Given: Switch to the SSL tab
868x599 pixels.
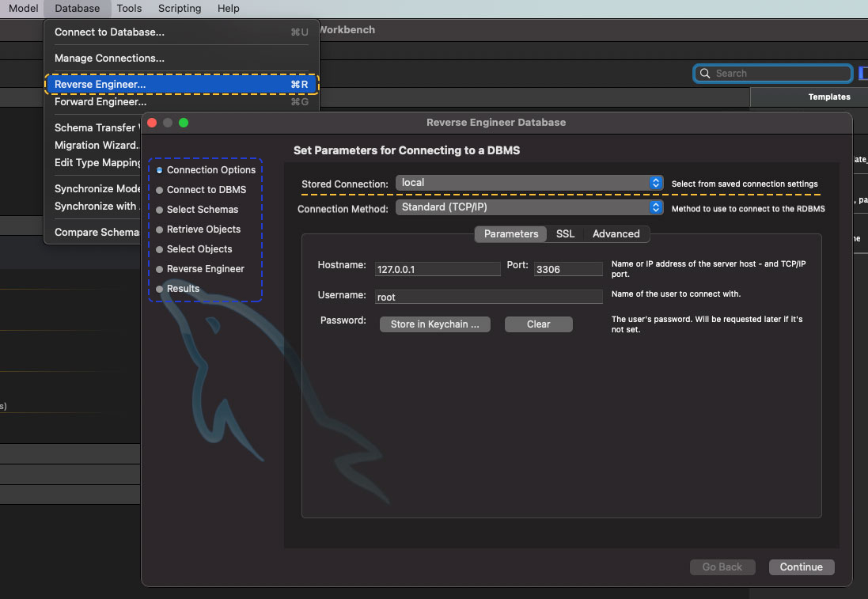Looking at the screenshot, I should coord(565,233).
